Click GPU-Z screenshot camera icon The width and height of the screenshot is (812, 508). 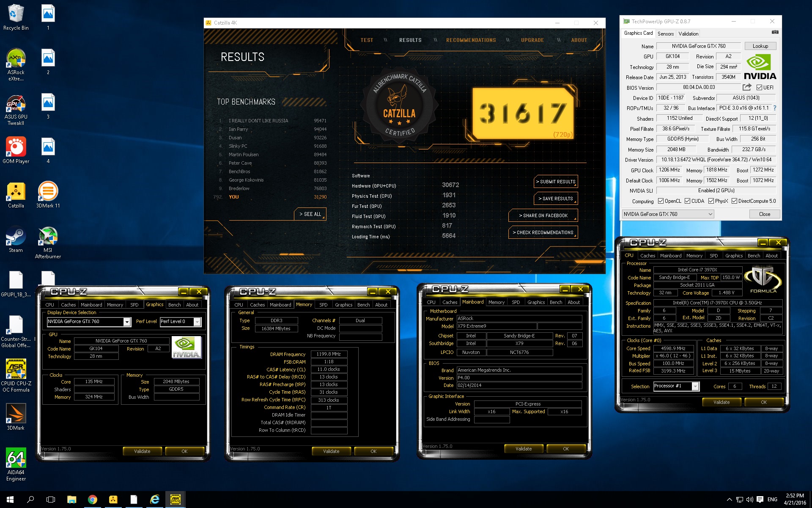point(775,32)
